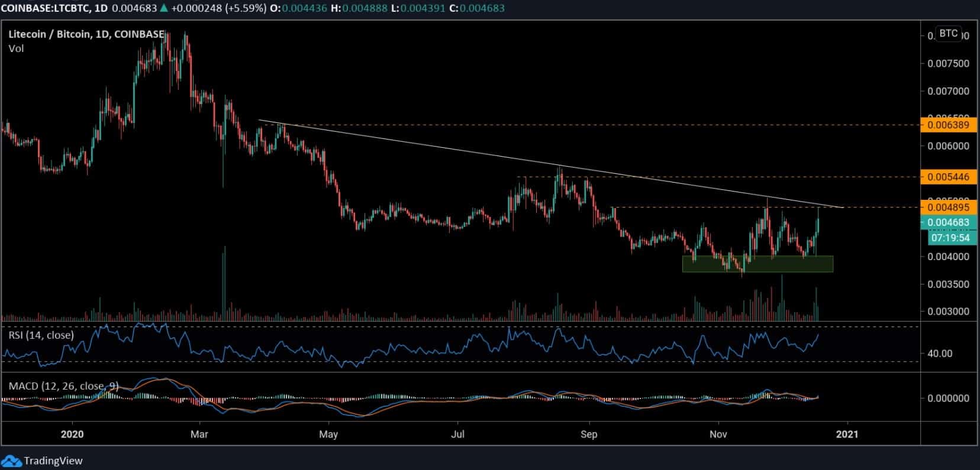The width and height of the screenshot is (980, 470).
Task: Click the 0.003000 price scale value
Action: click(x=948, y=312)
